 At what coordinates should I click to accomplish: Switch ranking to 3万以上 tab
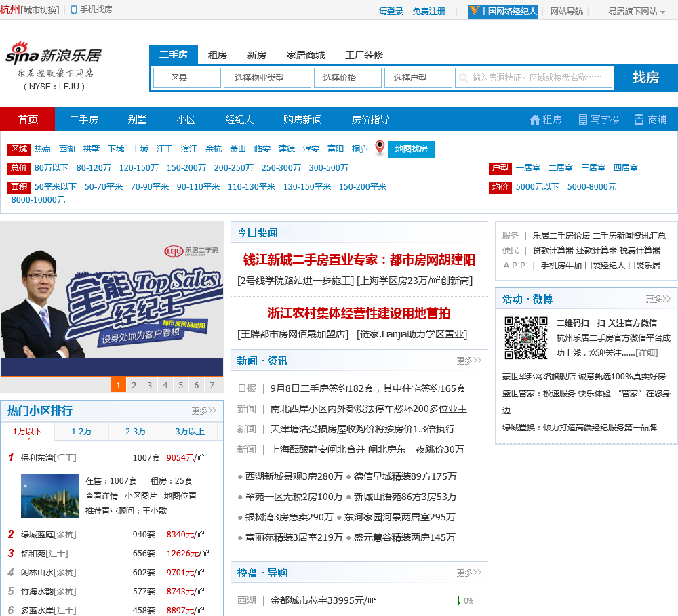click(190, 432)
